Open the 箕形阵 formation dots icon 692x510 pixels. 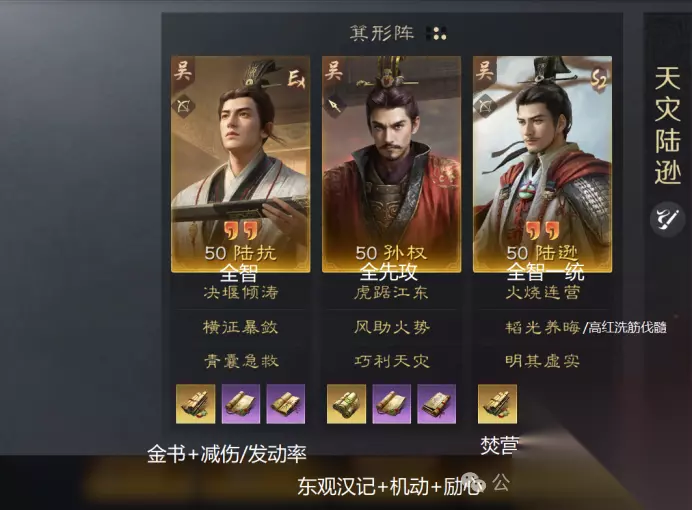coord(436,34)
